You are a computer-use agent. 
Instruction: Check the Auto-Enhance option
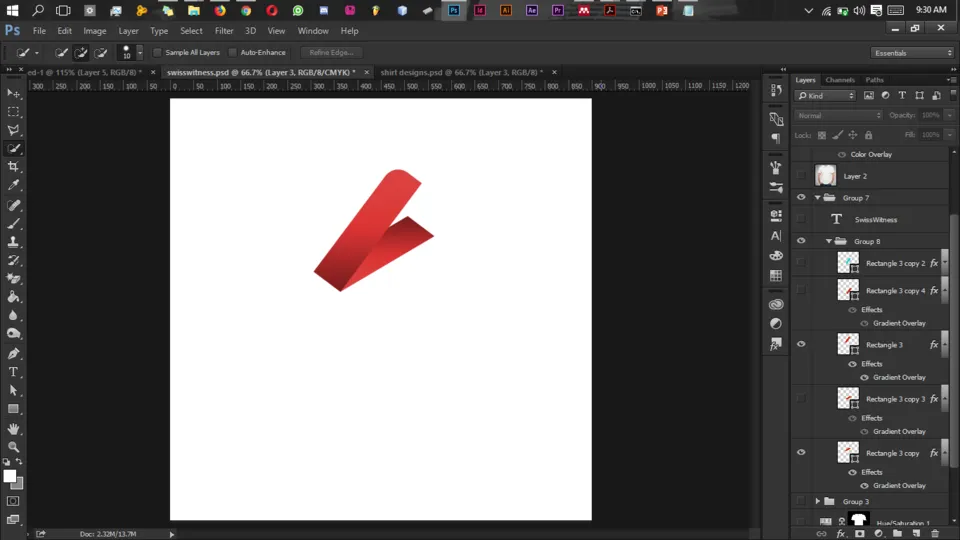tap(233, 52)
